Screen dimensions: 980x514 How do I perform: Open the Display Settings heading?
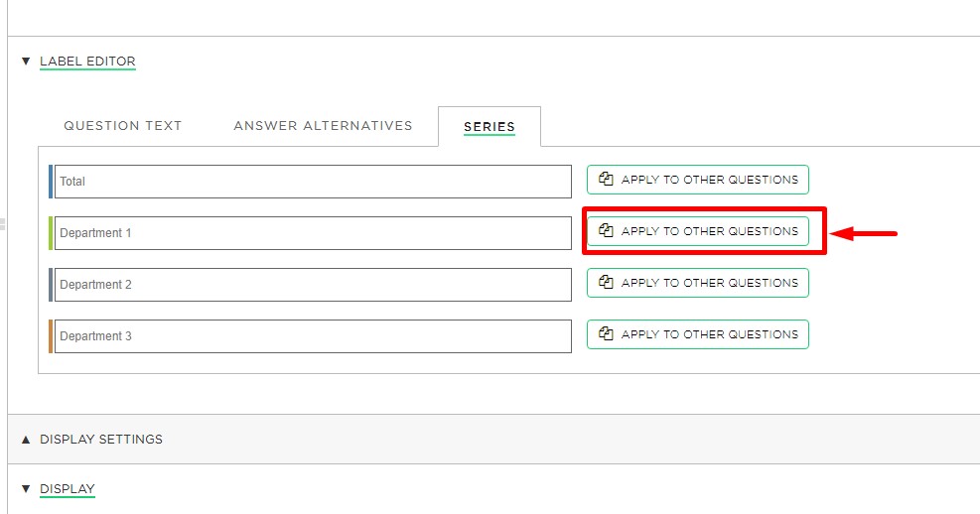tap(101, 439)
